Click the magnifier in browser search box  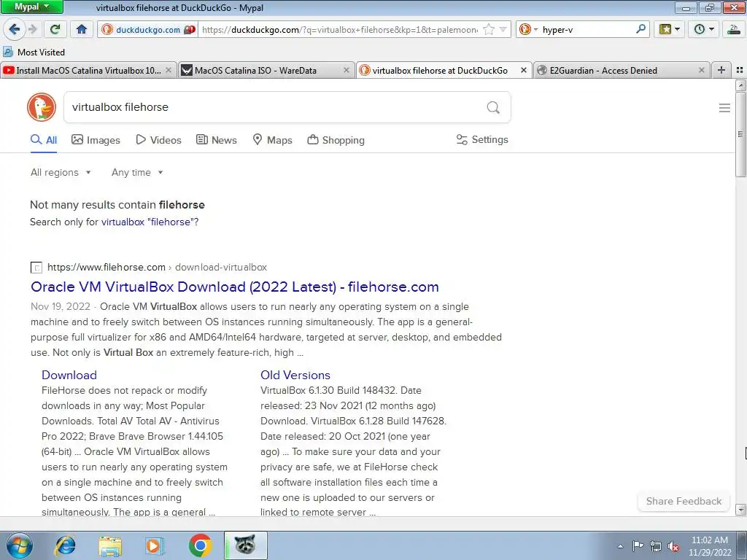coord(640,29)
